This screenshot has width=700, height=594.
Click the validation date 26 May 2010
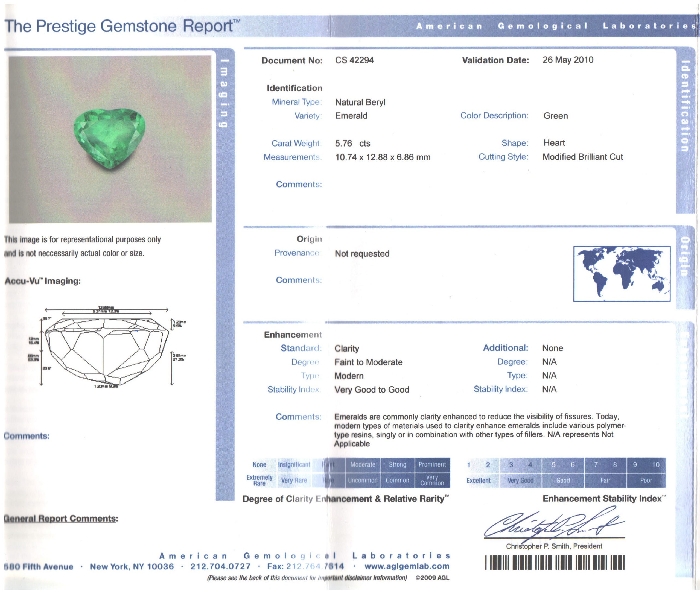coord(568,60)
